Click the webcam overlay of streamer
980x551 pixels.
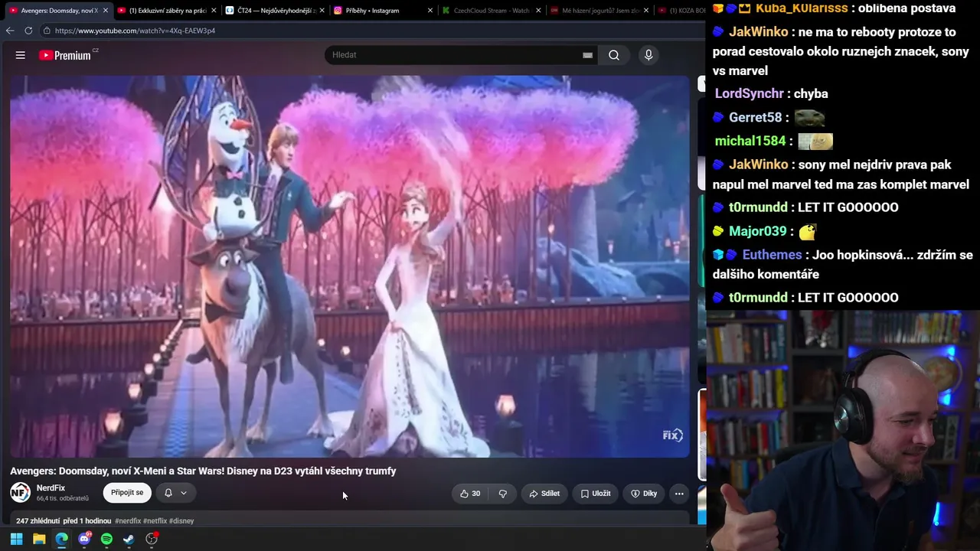(843, 430)
